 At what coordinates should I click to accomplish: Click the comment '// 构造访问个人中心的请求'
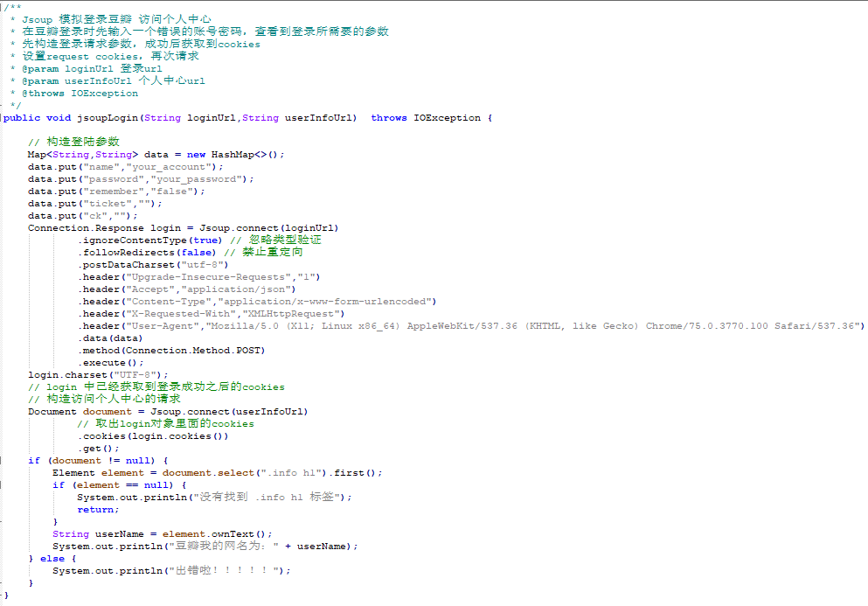pyautogui.click(x=104, y=399)
